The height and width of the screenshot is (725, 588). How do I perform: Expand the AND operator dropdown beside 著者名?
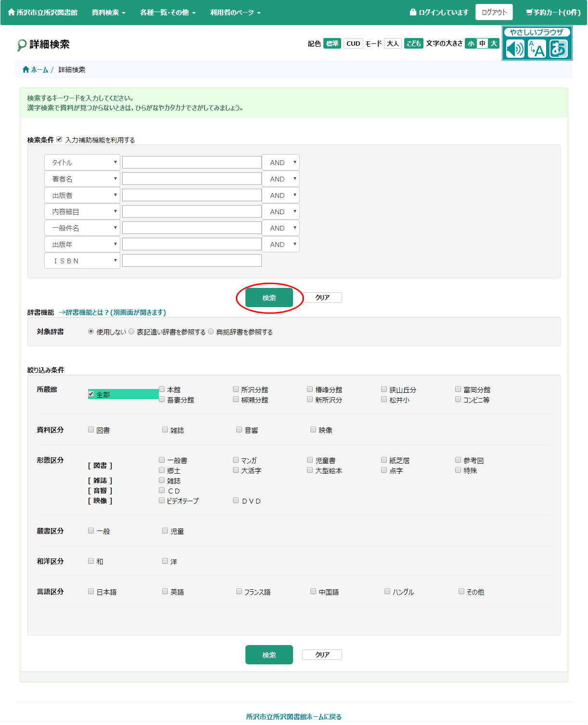coord(281,179)
